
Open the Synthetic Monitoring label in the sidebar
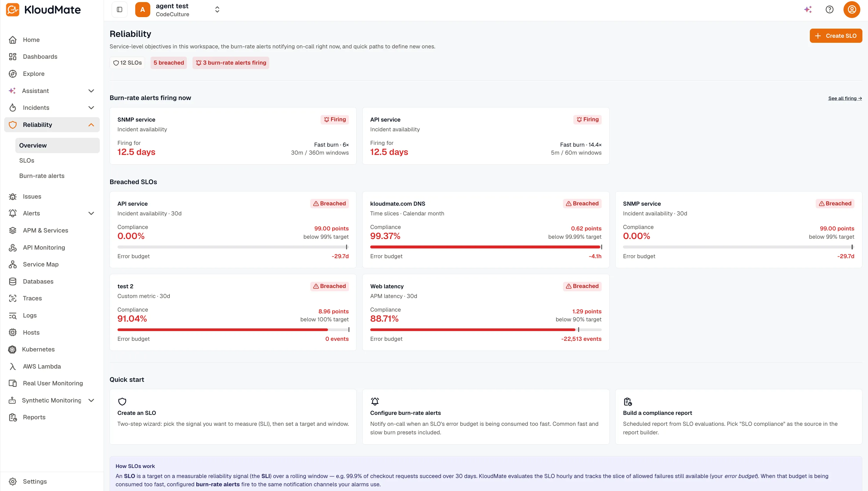pos(52,400)
